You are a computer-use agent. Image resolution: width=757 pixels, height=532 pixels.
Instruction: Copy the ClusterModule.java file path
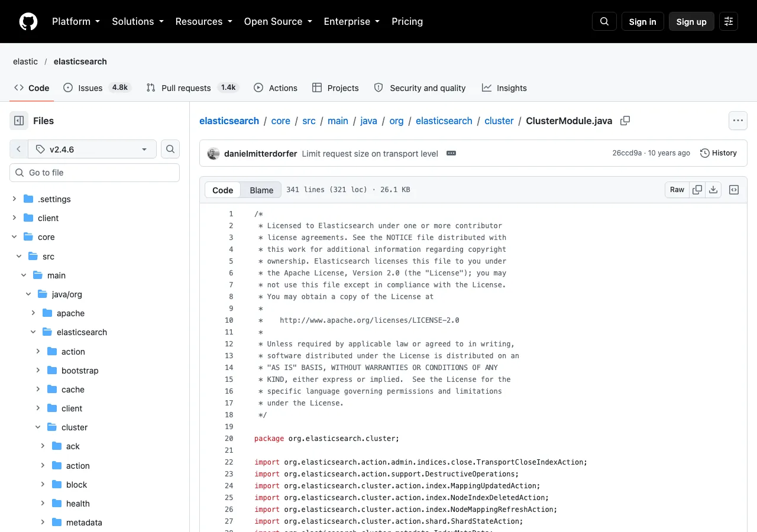625,121
